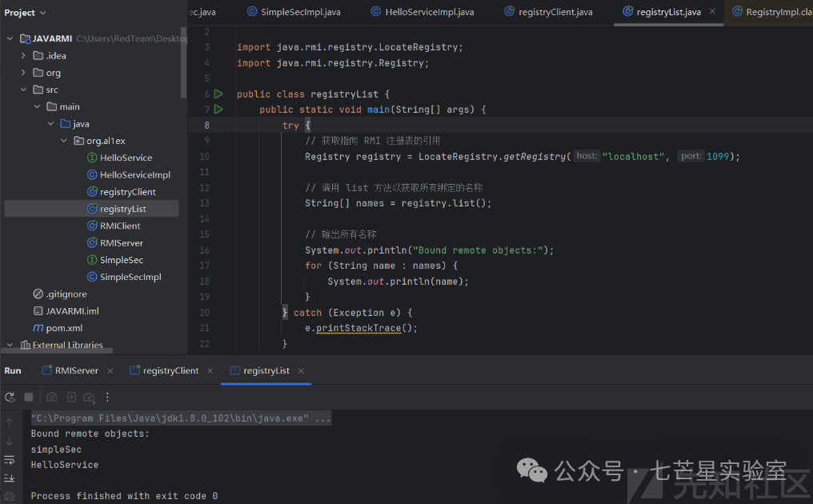The image size is (813, 504).
Task: Click the up arrow in the console gutter
Action: (10, 422)
